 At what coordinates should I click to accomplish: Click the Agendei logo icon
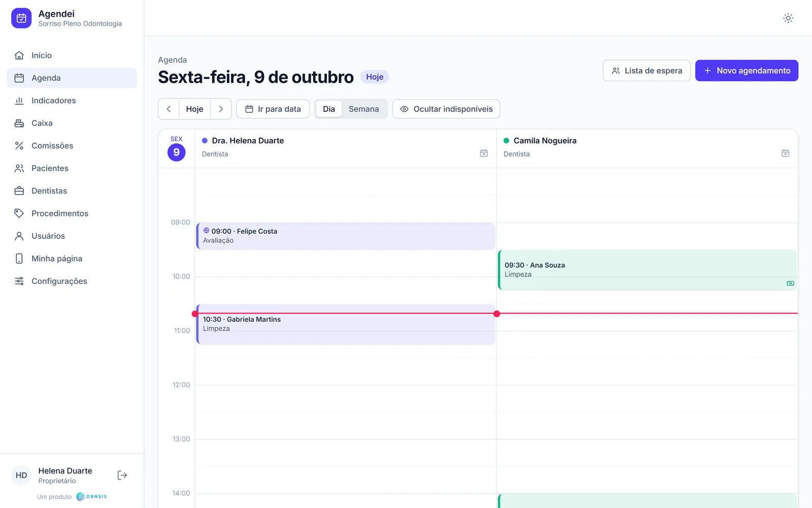point(21,18)
